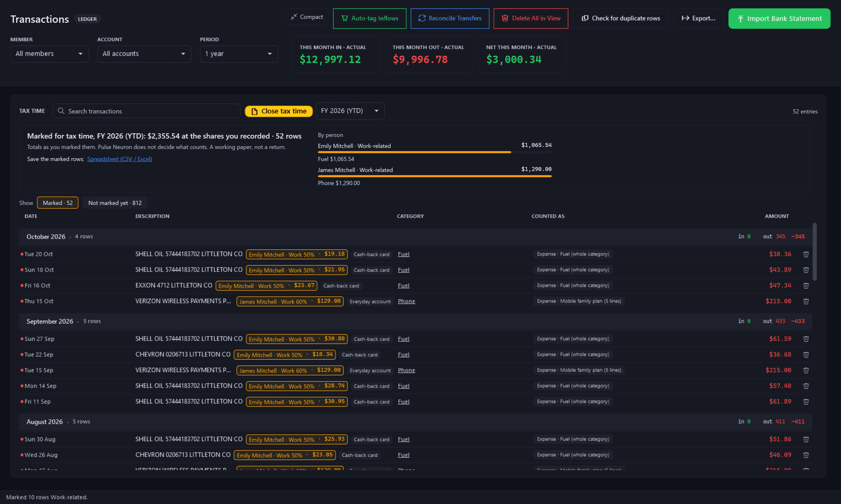Click Import Bank Statement

click(x=779, y=18)
